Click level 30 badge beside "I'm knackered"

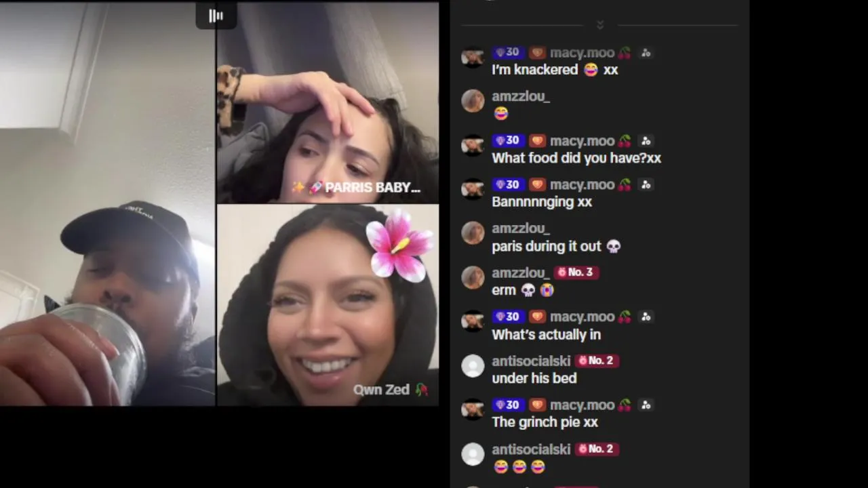click(508, 52)
